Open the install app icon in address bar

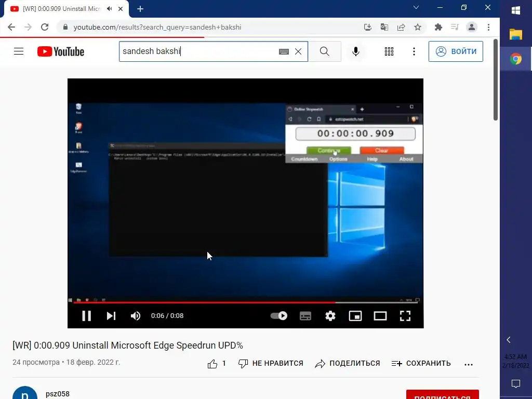[x=368, y=27]
